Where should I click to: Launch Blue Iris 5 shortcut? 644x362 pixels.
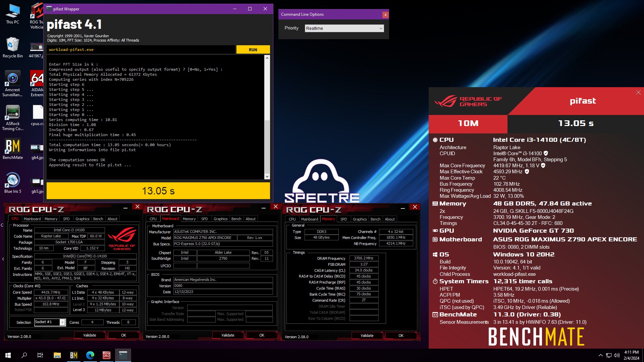[x=12, y=183]
